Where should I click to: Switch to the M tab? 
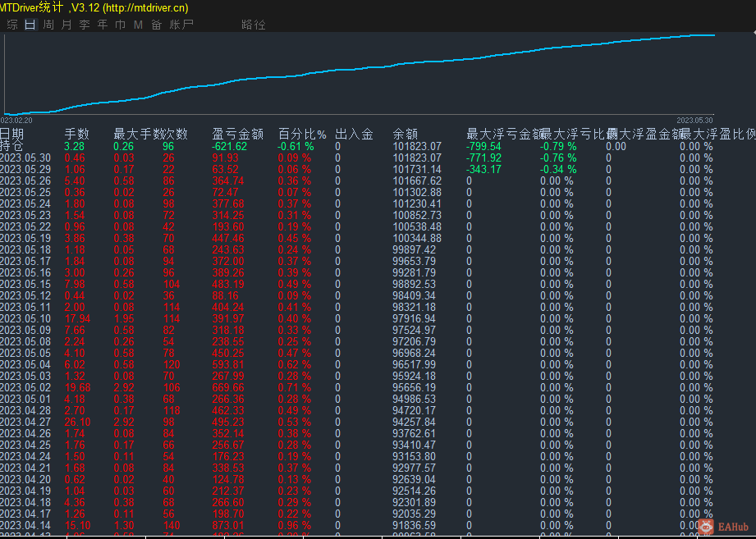(x=139, y=25)
